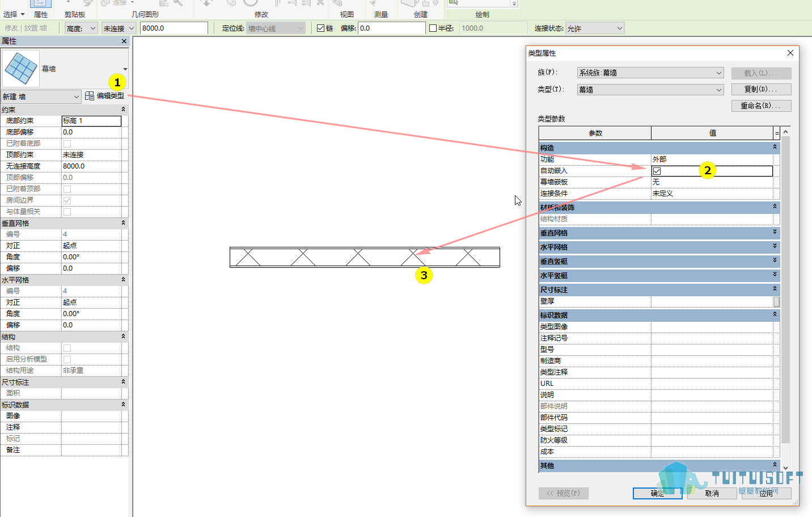Image resolution: width=812 pixels, height=517 pixels.
Task: Click the 重命名 rename button
Action: coord(761,106)
